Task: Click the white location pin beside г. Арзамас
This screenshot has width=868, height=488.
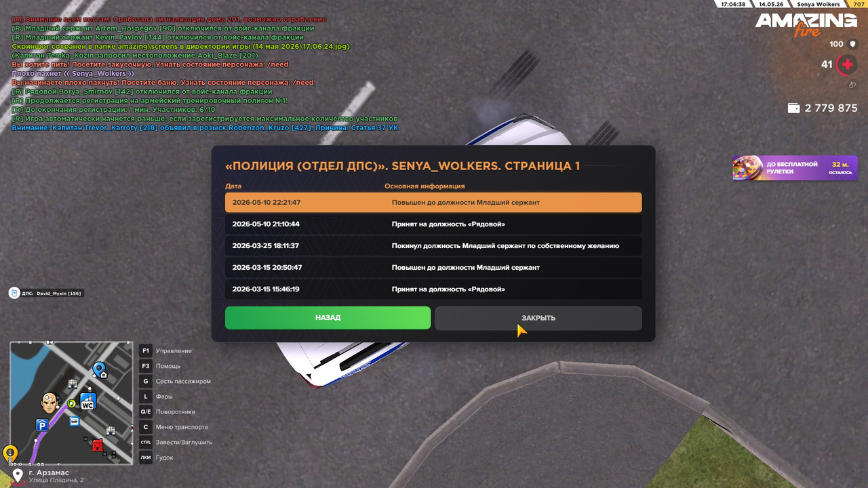Action: click(18, 475)
